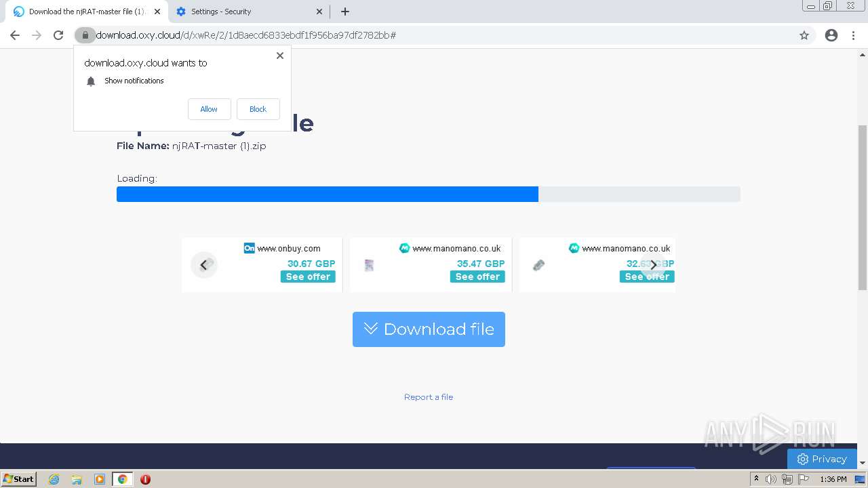
Task: Open the Privacy settings button
Action: pos(822,459)
